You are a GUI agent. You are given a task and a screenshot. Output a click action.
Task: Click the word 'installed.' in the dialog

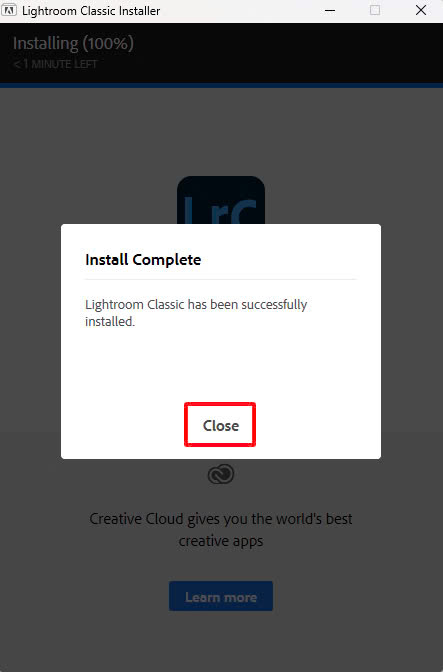pyautogui.click(x=110, y=321)
